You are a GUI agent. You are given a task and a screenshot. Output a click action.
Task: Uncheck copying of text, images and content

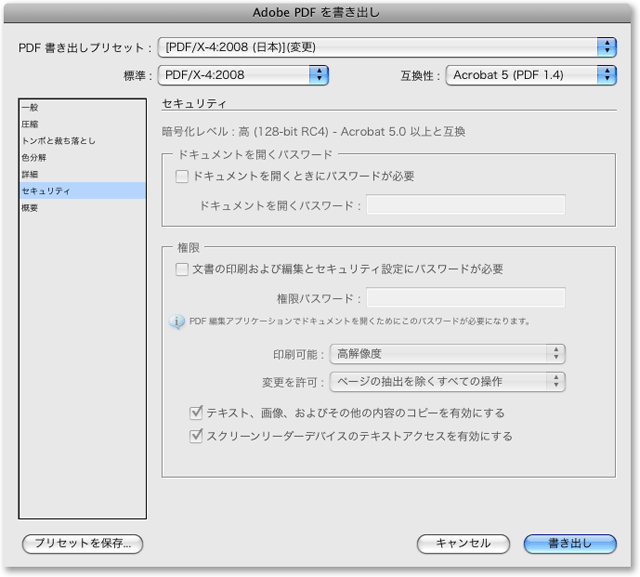(197, 413)
